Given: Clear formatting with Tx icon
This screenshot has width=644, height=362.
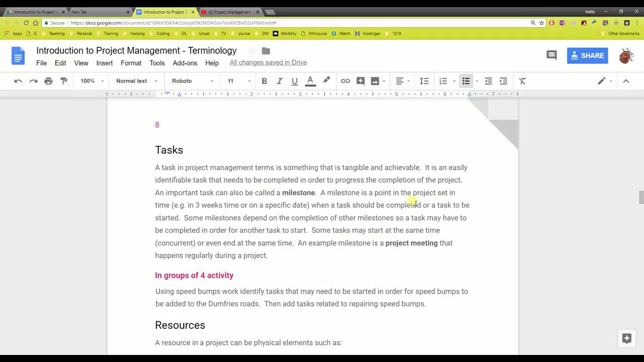Looking at the screenshot, I should coord(522,81).
